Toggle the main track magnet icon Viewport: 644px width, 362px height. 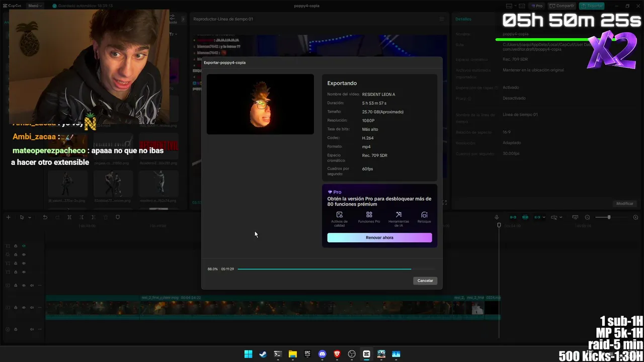[513, 217]
